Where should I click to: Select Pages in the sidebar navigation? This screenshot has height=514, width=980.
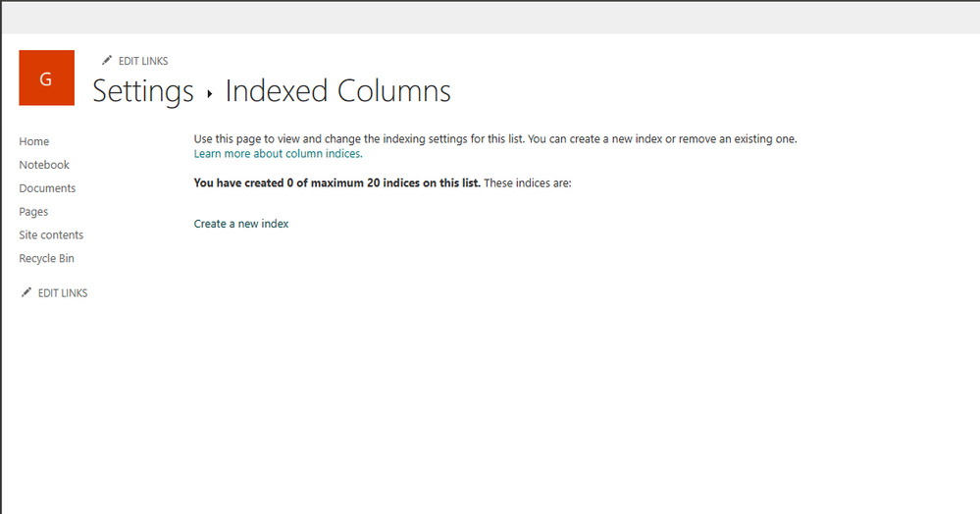33,211
